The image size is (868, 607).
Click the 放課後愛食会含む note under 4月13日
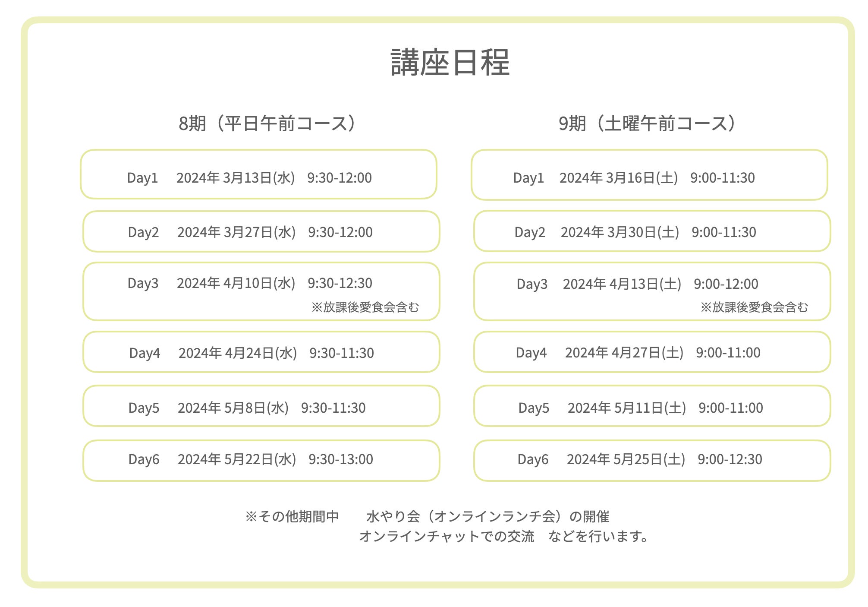click(754, 307)
